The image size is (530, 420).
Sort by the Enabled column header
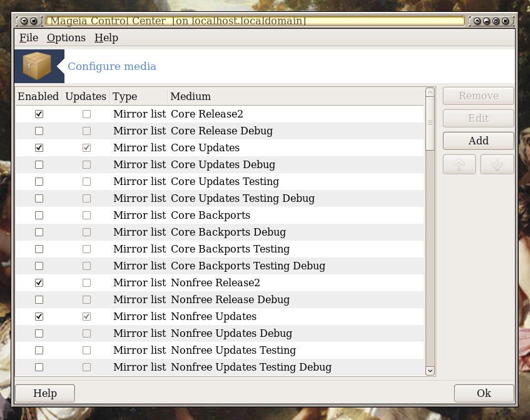click(x=39, y=96)
